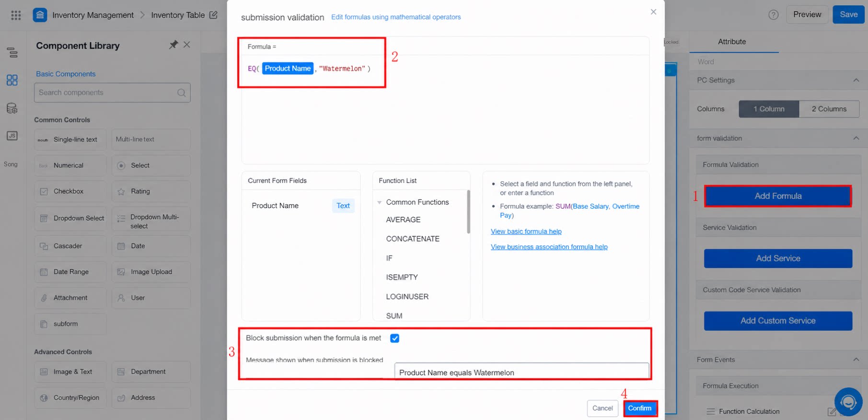This screenshot has width=868, height=420.
Task: Open the outline tree sidebar icon
Action: click(12, 52)
